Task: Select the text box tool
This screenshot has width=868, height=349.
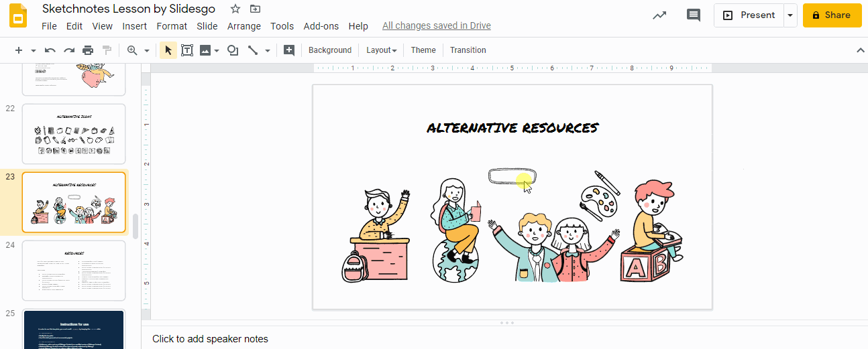Action: (x=187, y=50)
